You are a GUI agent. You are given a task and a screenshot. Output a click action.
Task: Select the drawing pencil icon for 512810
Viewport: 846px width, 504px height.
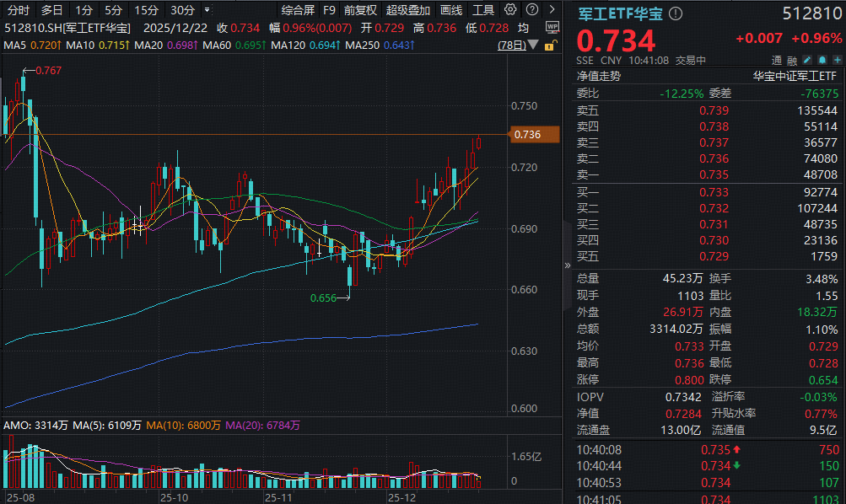[806, 60]
